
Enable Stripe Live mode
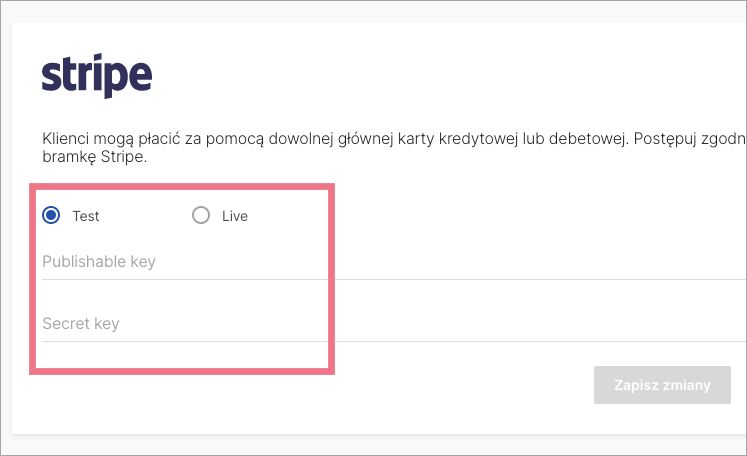pyautogui.click(x=201, y=215)
